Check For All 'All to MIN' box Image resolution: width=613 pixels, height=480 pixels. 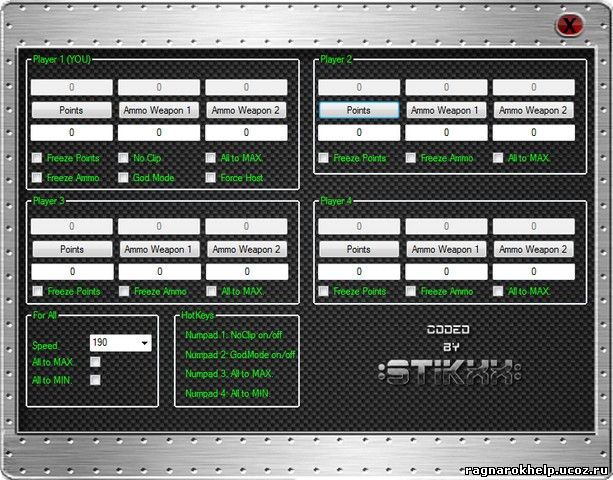tap(95, 379)
